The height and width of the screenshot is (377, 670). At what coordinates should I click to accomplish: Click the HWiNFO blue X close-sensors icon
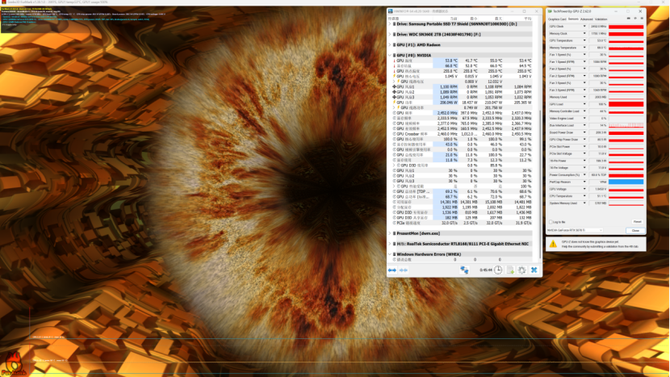[x=534, y=270]
